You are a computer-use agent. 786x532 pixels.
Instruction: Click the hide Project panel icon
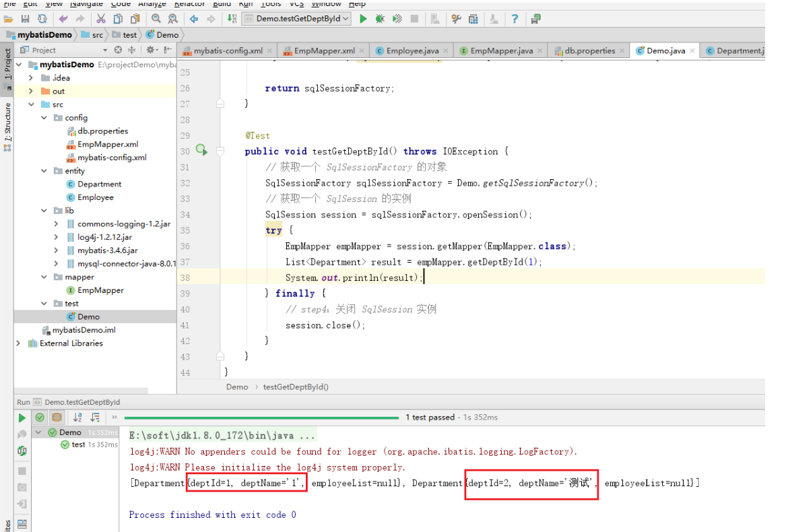tap(168, 50)
